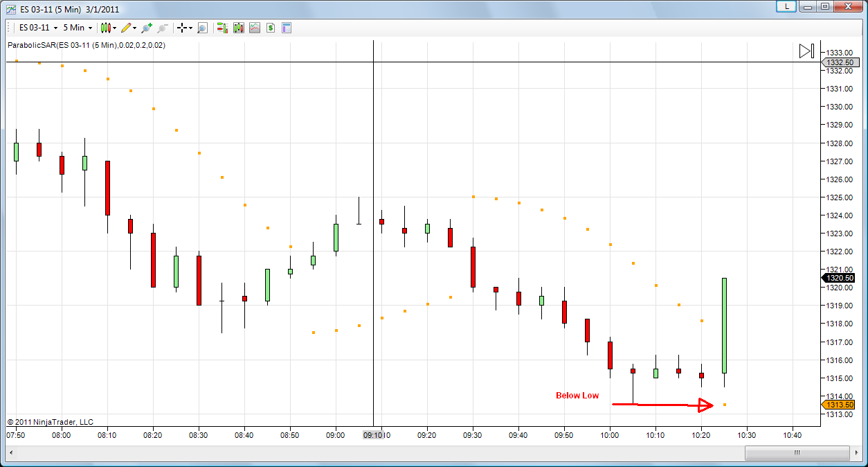This screenshot has height=467, width=868.
Task: Click the tall red candle at 08:10
Action: click(x=107, y=188)
